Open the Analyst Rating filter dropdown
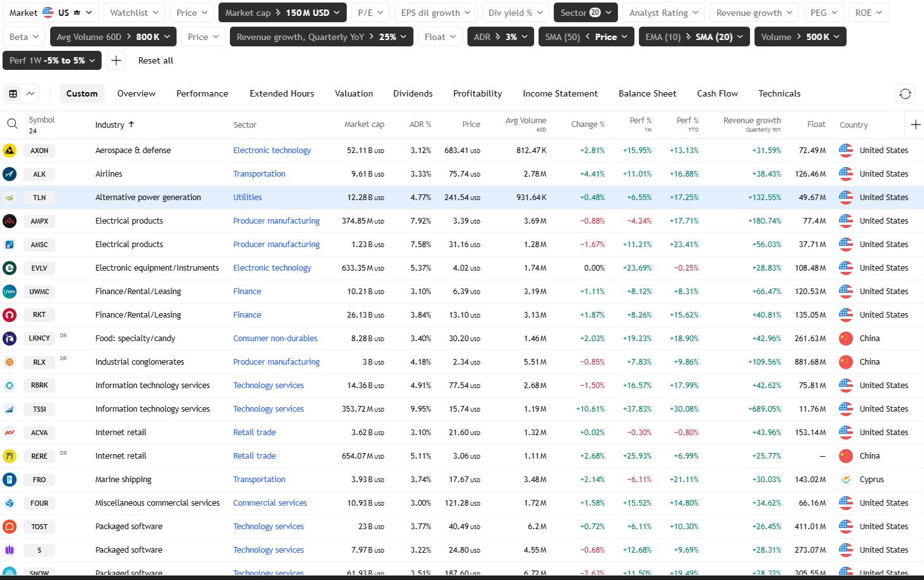Image resolution: width=924 pixels, height=580 pixels. [663, 13]
